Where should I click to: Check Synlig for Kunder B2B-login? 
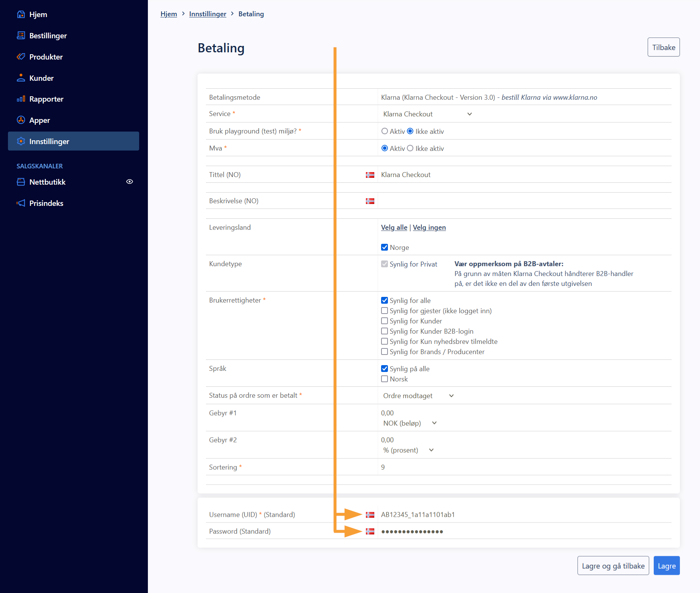coord(385,331)
